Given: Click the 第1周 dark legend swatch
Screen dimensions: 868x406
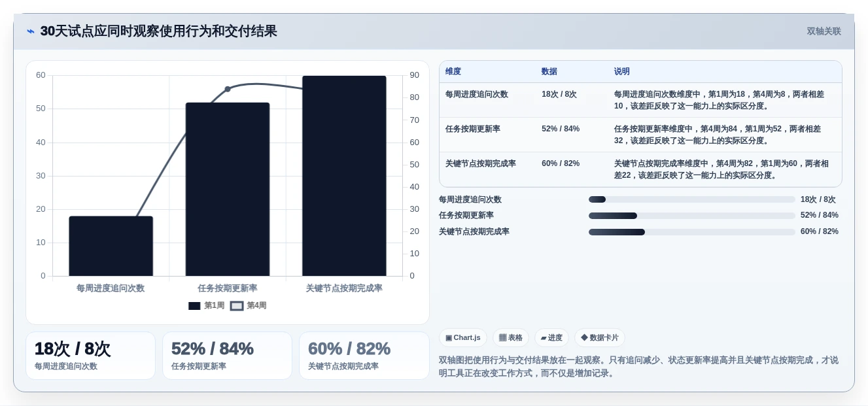Looking at the screenshot, I should (194, 305).
